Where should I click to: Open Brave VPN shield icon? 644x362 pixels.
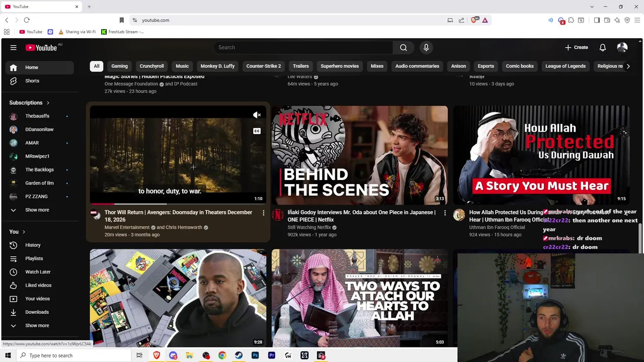(627, 20)
